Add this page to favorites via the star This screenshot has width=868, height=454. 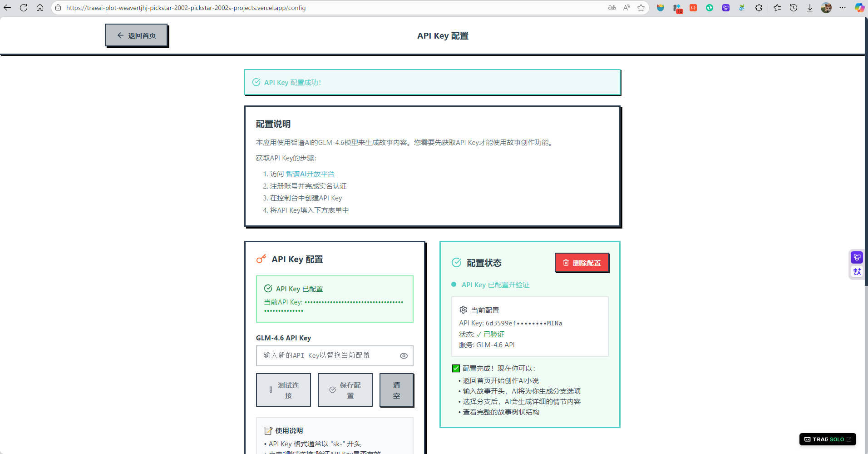(641, 8)
